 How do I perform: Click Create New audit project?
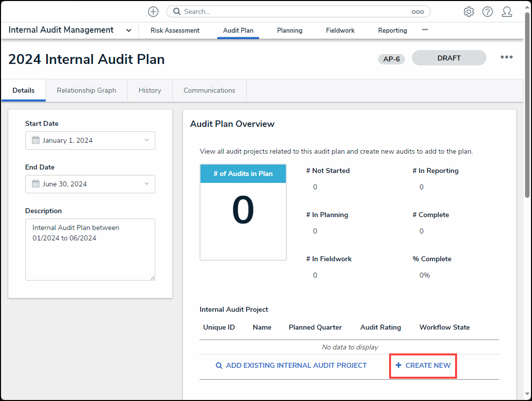pyautogui.click(x=423, y=365)
